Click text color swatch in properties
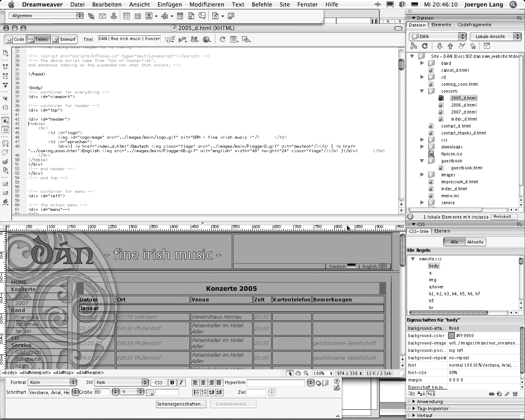The height and width of the screenshot is (420, 525). click(149, 393)
